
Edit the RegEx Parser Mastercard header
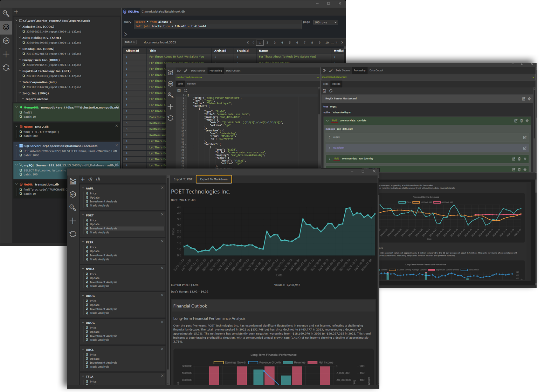coord(524,99)
